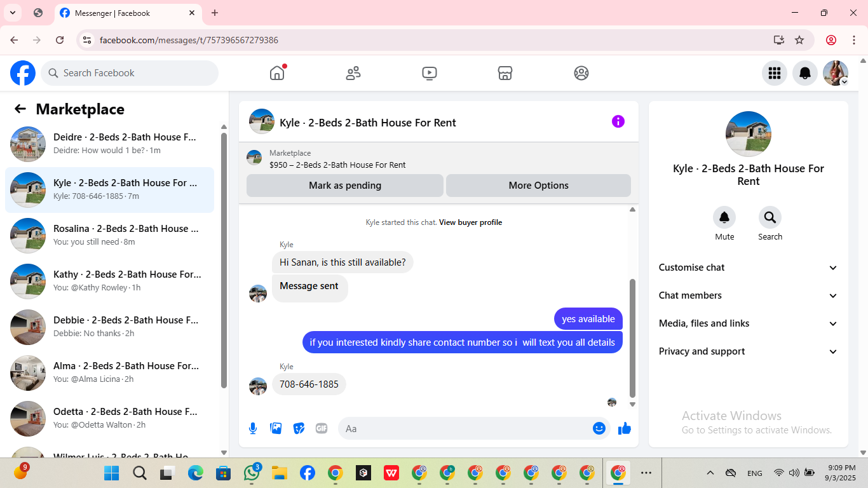Attach a photo using the image icon
Screen dimensions: 868x488
(x=276, y=428)
